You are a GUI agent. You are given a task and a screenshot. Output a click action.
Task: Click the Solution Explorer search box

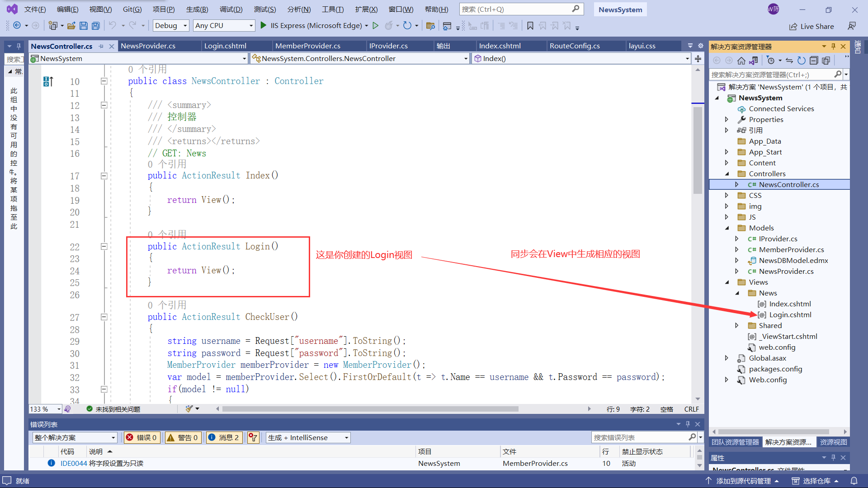point(772,75)
